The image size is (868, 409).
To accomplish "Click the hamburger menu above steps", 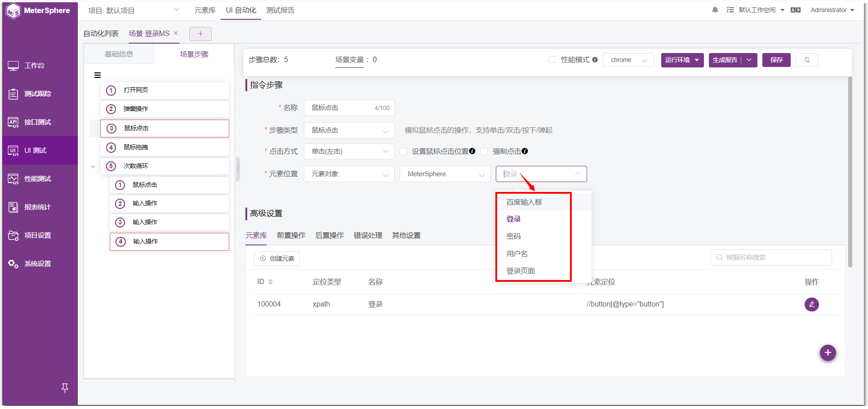I will pos(98,75).
